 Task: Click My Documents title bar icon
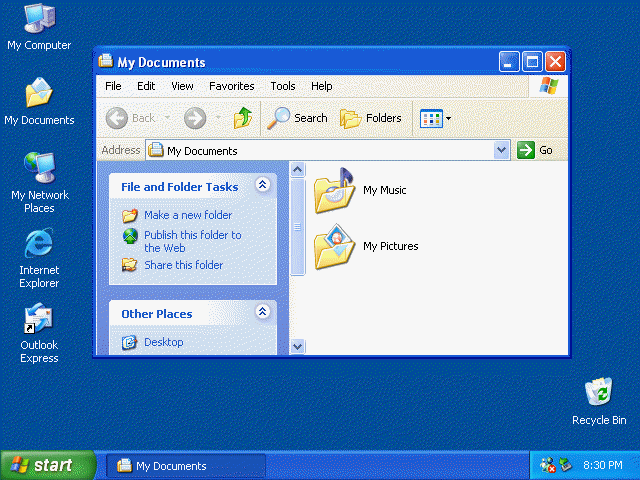point(106,61)
